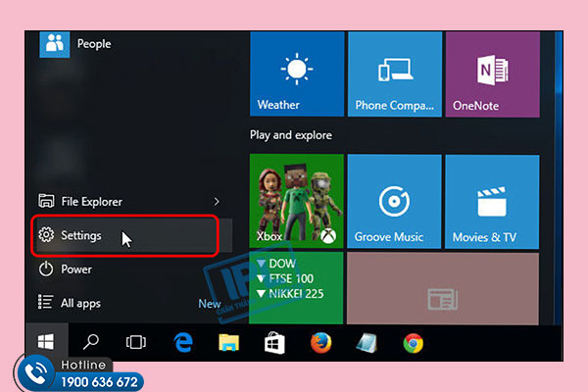Click the File Explorer folder icon

click(x=46, y=201)
